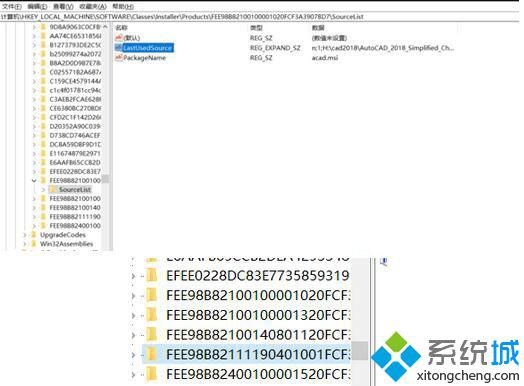Open the 帮助(H) Help menu
524x386 pixels.
[123, 6]
